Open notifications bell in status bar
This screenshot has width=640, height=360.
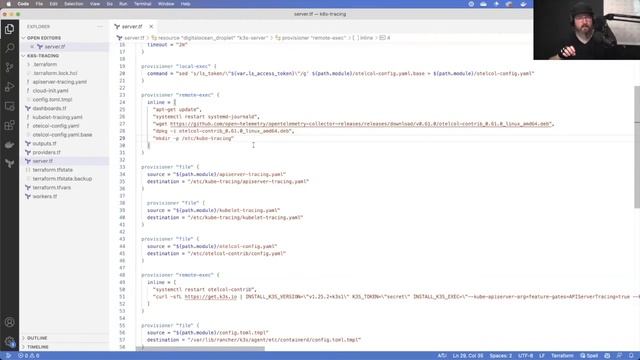(x=631, y=356)
